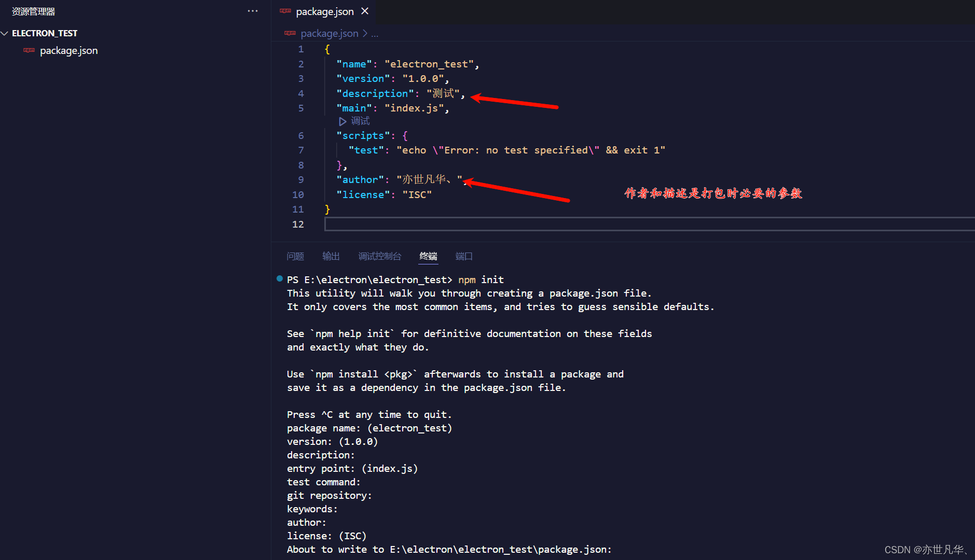Open the 端口 ports panel tab

464,256
